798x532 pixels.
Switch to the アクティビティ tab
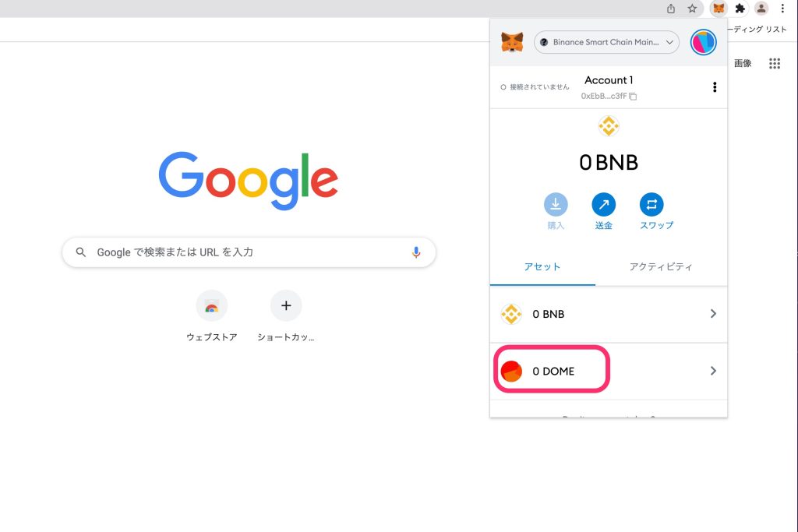pyautogui.click(x=661, y=266)
